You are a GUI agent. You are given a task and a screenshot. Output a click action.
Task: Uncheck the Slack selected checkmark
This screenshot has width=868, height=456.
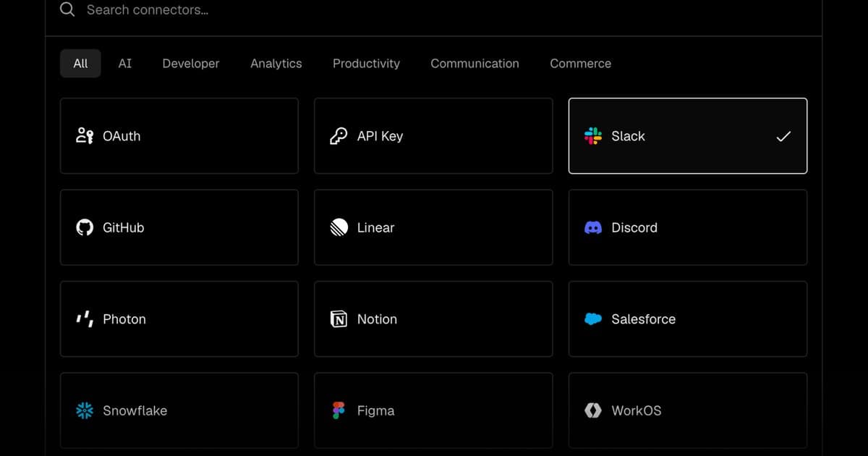[x=783, y=136]
